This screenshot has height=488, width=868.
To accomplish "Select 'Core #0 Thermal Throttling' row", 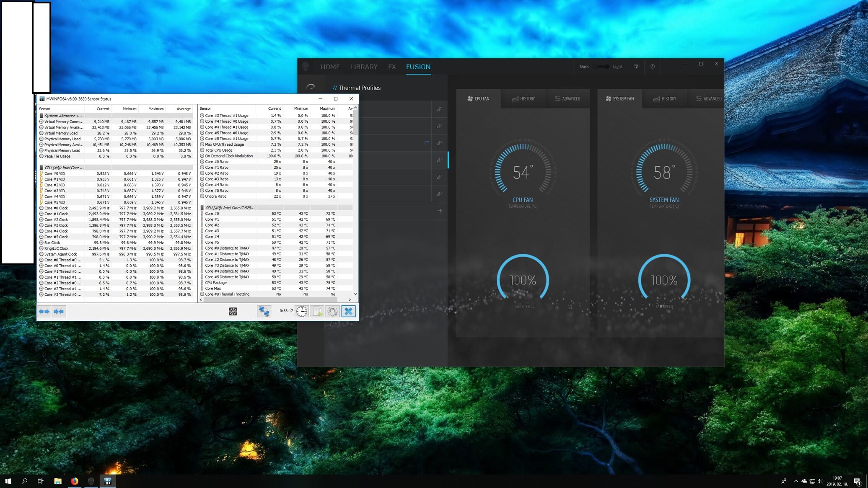I will [276, 294].
